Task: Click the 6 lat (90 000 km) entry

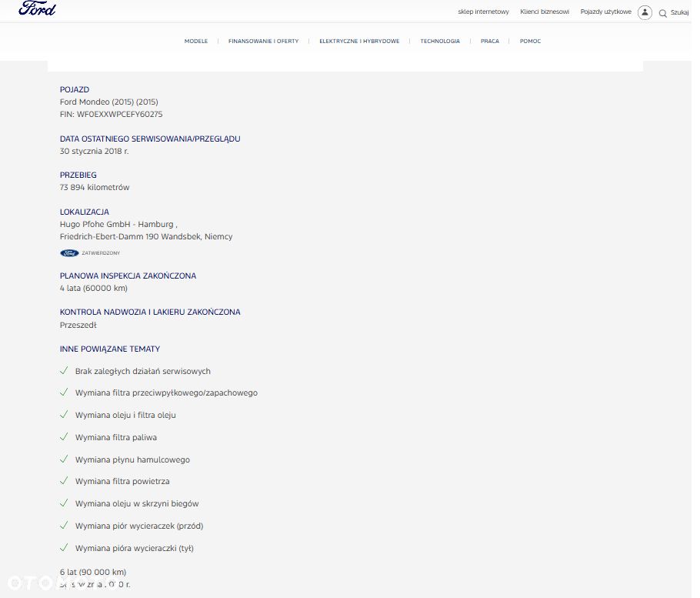Action: pos(93,572)
